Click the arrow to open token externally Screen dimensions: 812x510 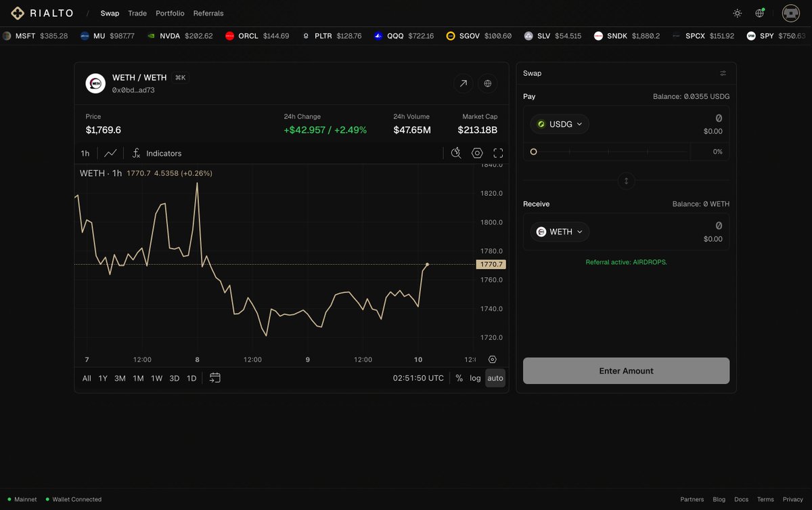point(463,83)
